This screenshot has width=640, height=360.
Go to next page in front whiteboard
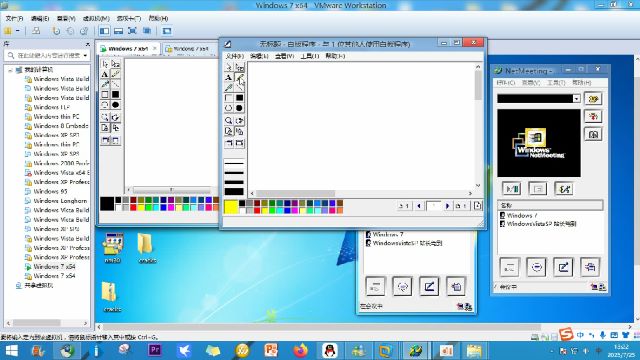(x=447, y=206)
